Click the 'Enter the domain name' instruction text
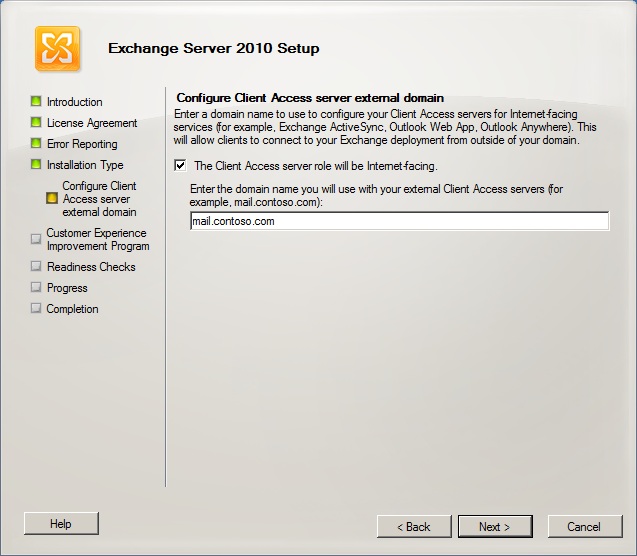The height and width of the screenshot is (556, 637). pos(376,195)
